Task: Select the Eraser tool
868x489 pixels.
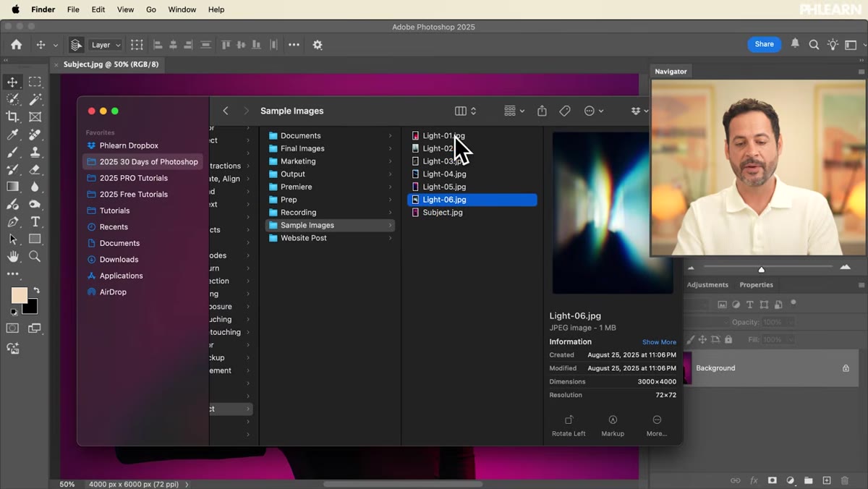Action: click(35, 169)
